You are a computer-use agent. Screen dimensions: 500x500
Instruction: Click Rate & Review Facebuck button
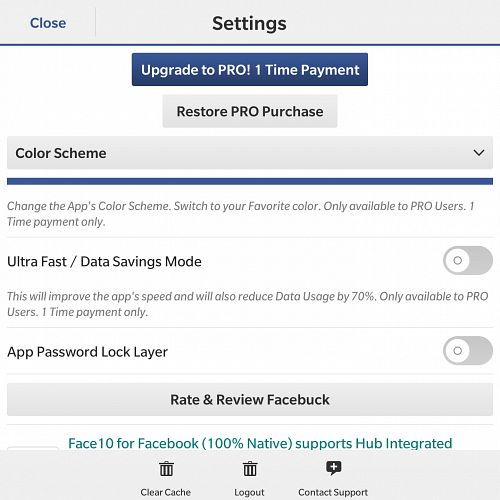[x=250, y=400]
